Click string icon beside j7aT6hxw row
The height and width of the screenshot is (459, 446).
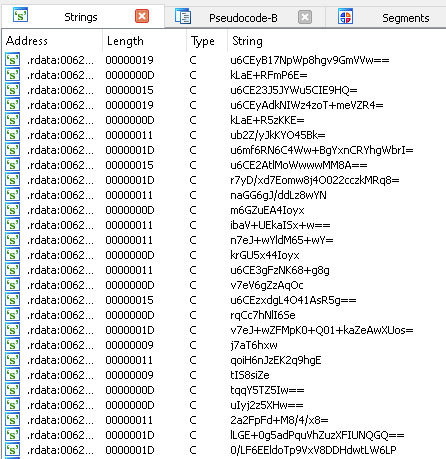[13, 345]
